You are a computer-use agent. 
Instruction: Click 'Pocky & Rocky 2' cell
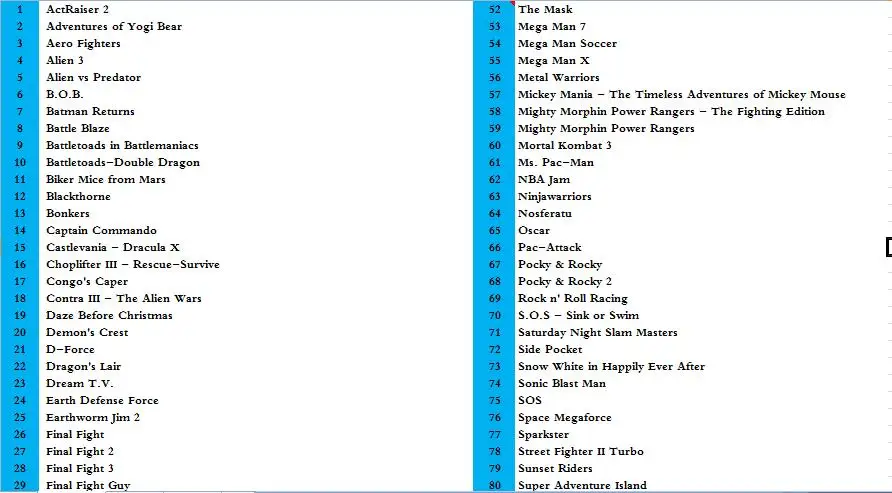point(564,282)
